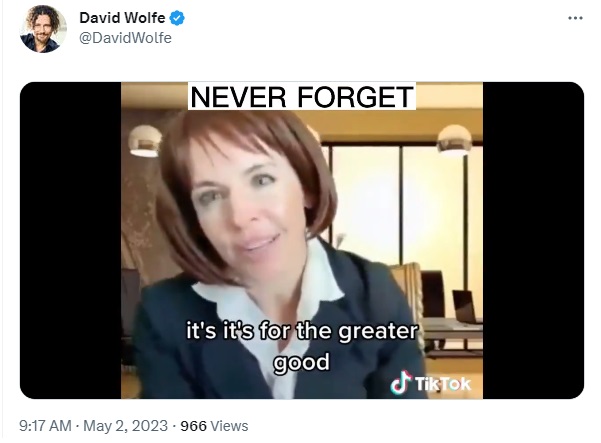Screen dimensions: 601x443
Task: Open the @DavidWolfe handle link
Action: [125, 38]
